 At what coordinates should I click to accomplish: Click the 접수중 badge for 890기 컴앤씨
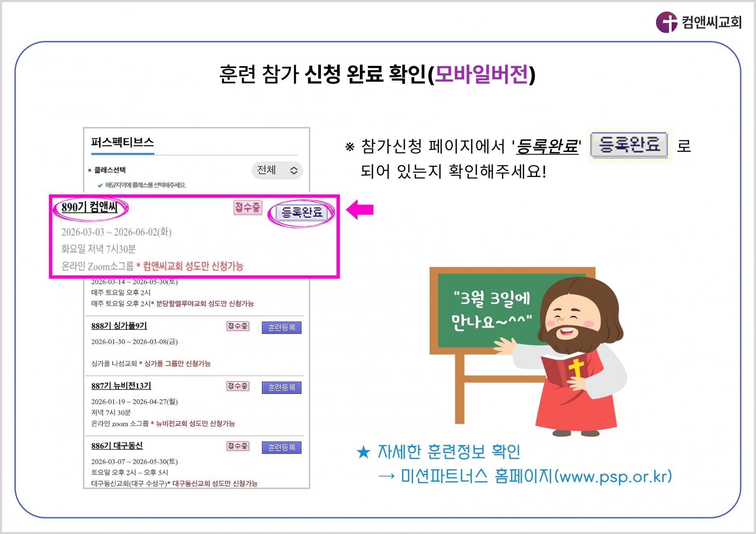point(248,208)
